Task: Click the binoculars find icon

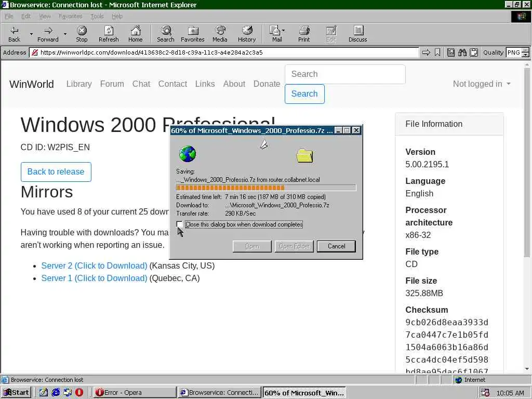Action: 462,52
